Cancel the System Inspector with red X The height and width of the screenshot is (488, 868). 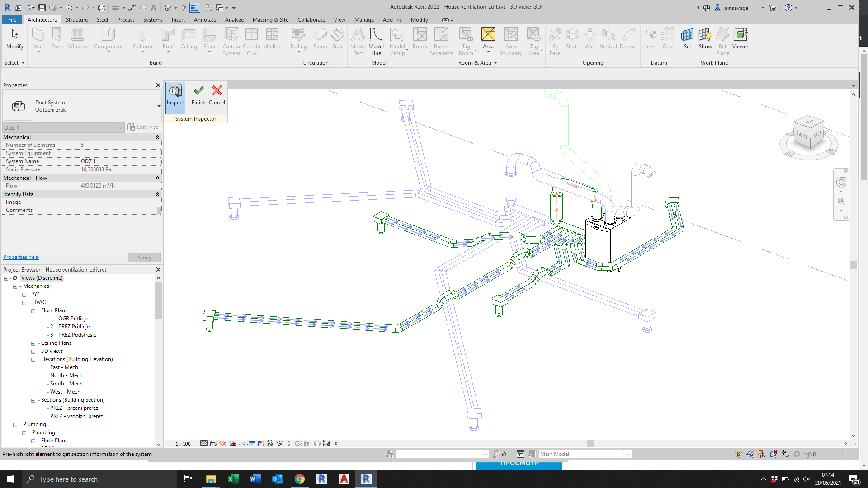pyautogui.click(x=217, y=95)
